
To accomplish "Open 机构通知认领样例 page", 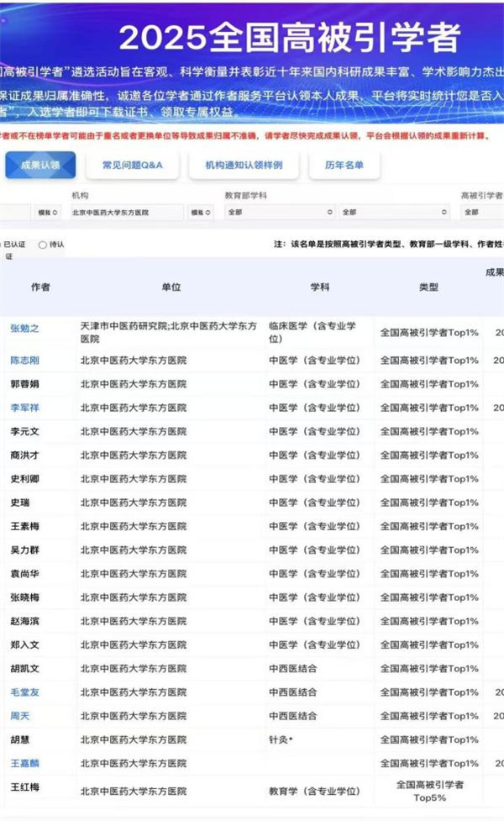I will pyautogui.click(x=244, y=165).
